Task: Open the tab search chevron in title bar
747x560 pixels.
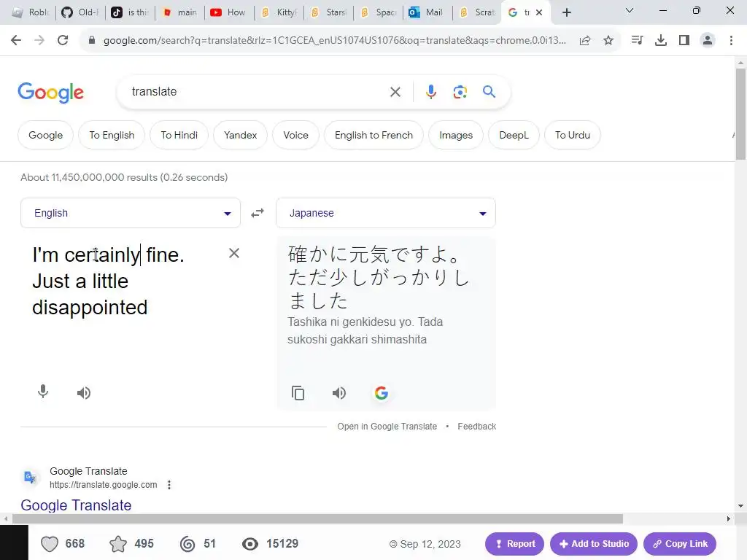Action: tap(630, 10)
